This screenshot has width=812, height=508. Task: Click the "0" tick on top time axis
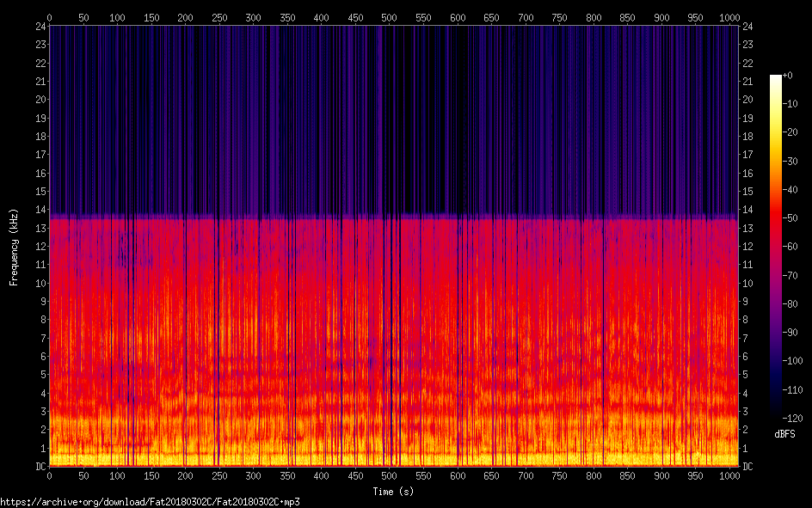[49, 17]
